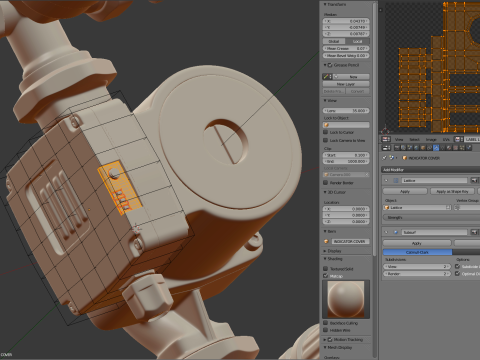Open the world properties tab icon
Screen dimensions: 480x360
[417, 147]
